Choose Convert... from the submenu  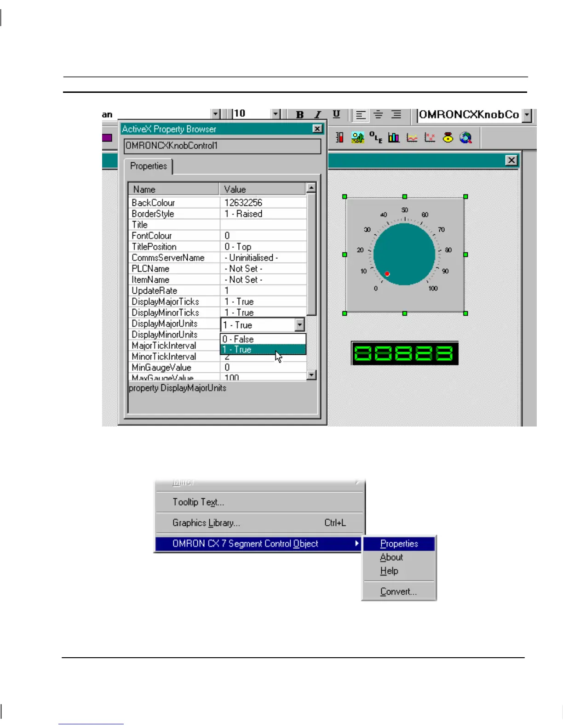click(399, 592)
